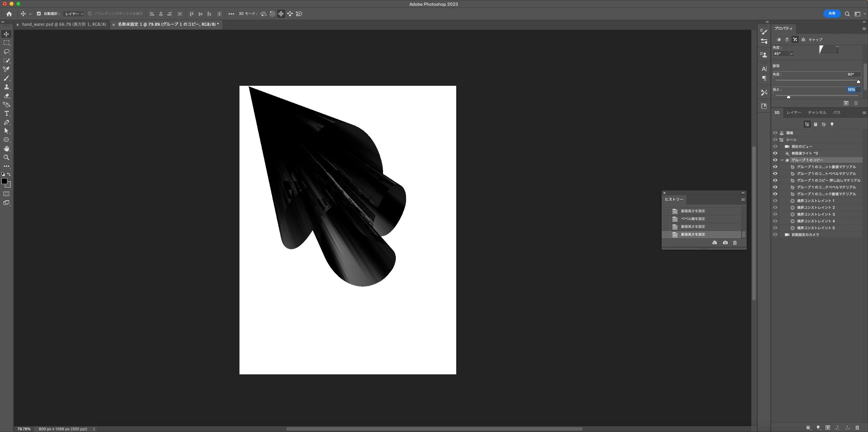Toggle the 自動選択 checkbox
868x432 pixels.
[x=39, y=14]
